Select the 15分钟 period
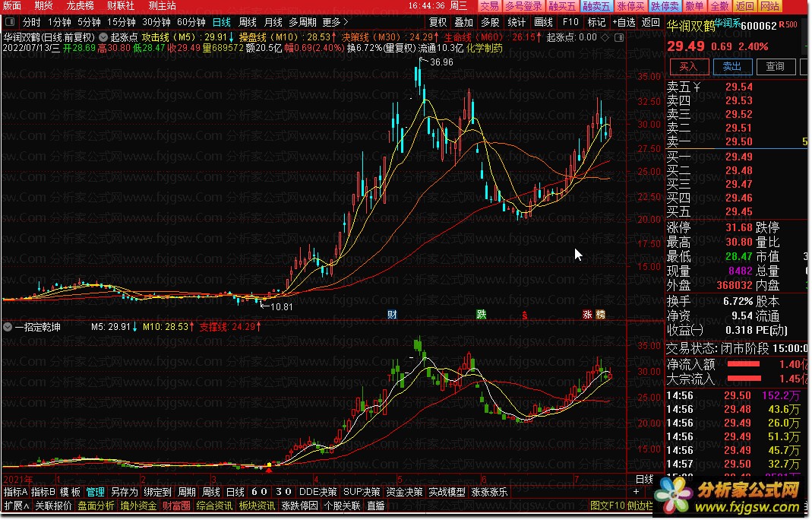812x520 pixels. [x=122, y=22]
